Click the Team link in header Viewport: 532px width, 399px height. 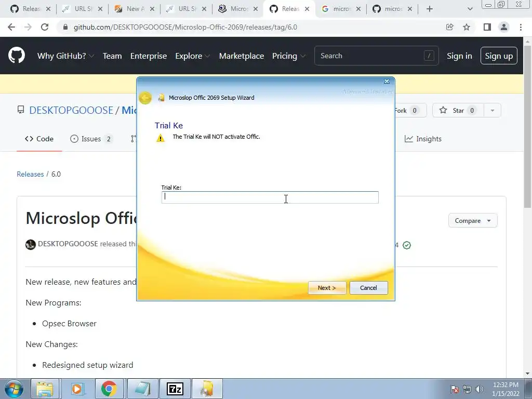tap(112, 56)
